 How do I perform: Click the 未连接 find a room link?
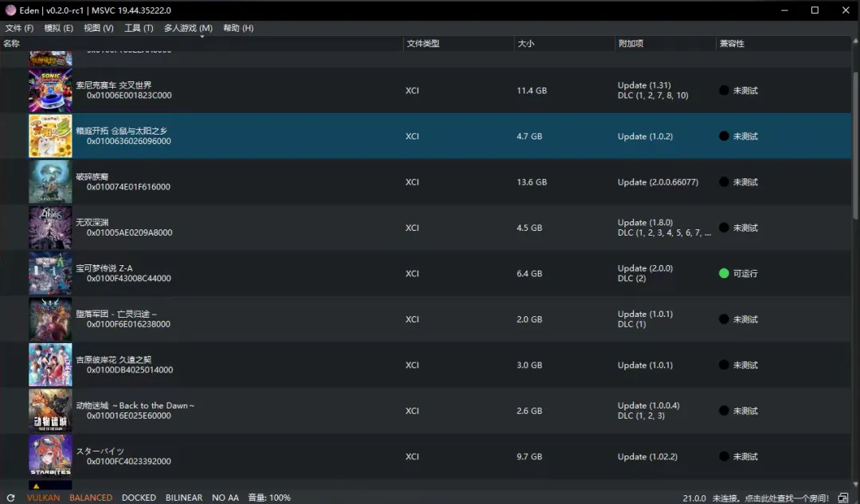(771, 498)
